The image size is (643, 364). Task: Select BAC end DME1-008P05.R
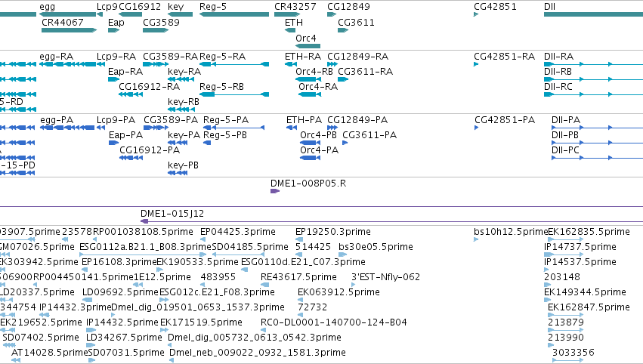(308, 184)
